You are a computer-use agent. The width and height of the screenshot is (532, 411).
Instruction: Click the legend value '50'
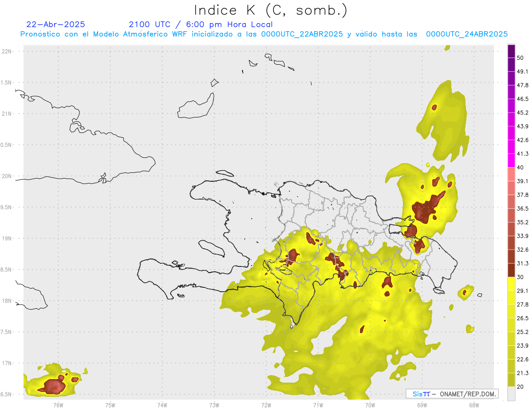pos(521,59)
